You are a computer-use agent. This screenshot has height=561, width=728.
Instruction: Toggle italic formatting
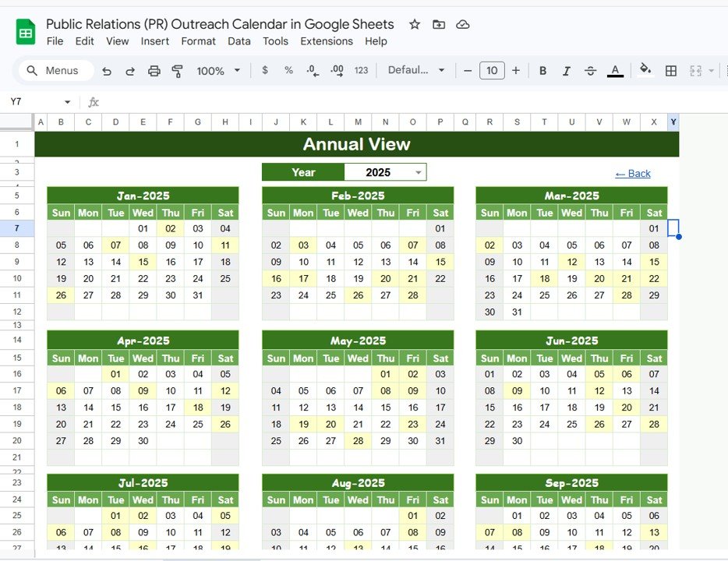(x=567, y=70)
